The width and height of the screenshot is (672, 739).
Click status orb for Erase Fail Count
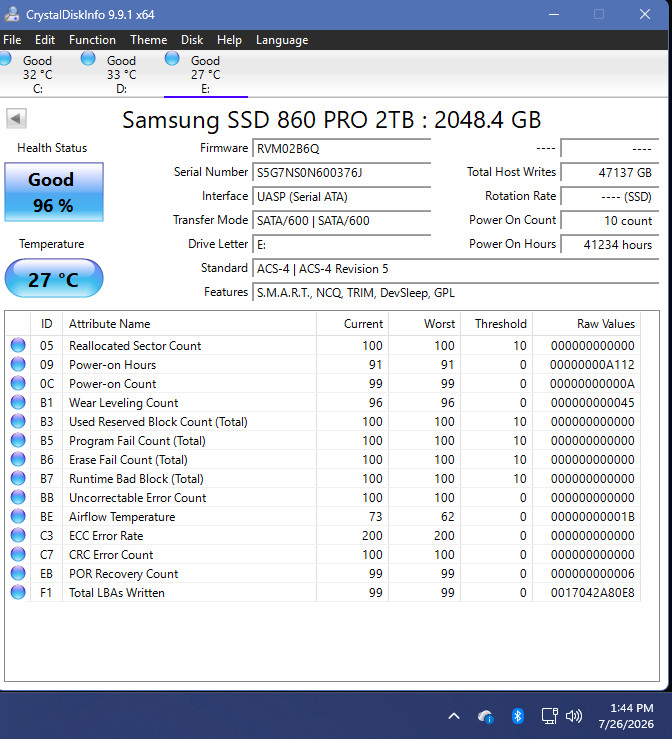tap(18, 459)
